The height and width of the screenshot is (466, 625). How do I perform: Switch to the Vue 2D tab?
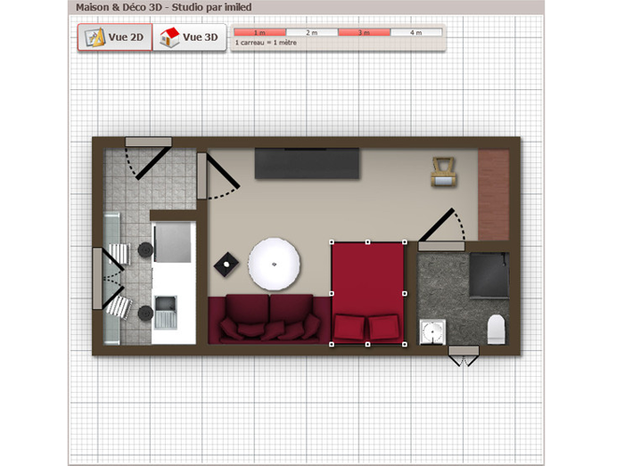pos(115,37)
